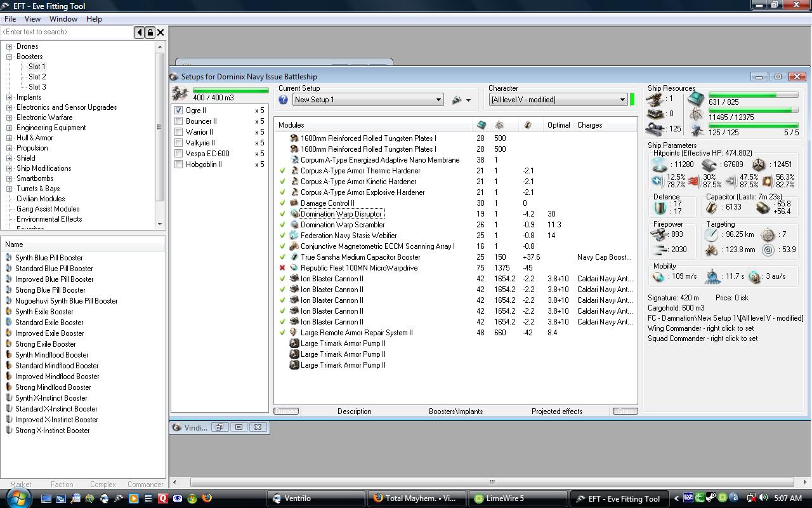The height and width of the screenshot is (508, 812).
Task: Click the powergrid column header icon in Modules
Action: pos(499,125)
